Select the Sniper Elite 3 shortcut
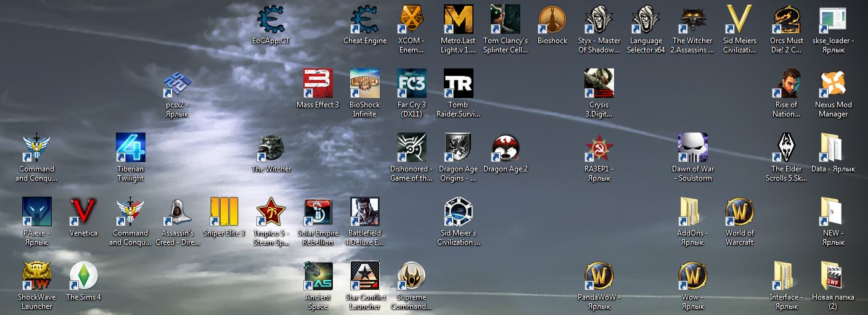The height and width of the screenshot is (315, 868). [224, 212]
